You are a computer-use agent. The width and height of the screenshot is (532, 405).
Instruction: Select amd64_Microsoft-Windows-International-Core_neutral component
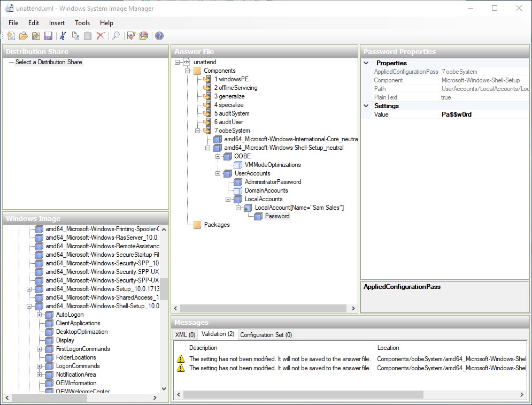[x=291, y=139]
